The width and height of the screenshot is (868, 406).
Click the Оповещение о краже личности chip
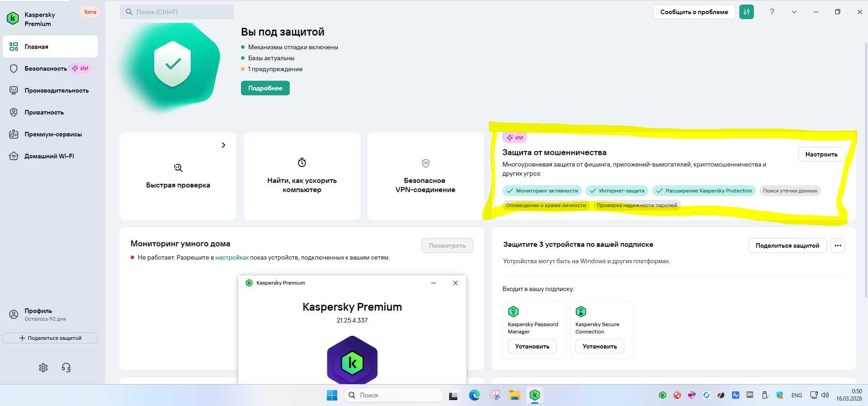click(546, 205)
